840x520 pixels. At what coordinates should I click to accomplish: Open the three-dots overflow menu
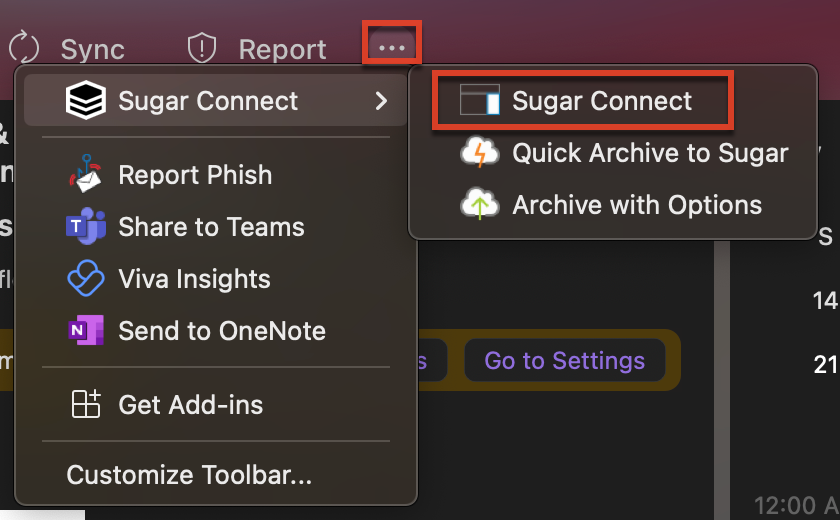(x=391, y=47)
